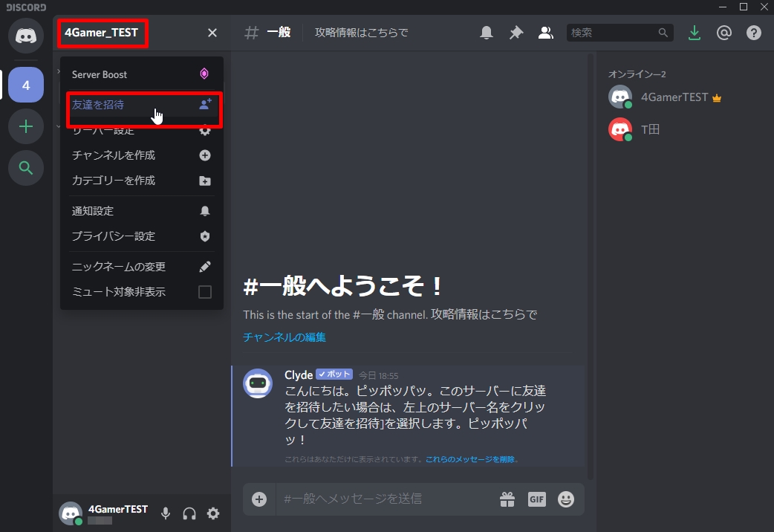Deafen with the headphones icon
774x532 pixels.
point(189,513)
